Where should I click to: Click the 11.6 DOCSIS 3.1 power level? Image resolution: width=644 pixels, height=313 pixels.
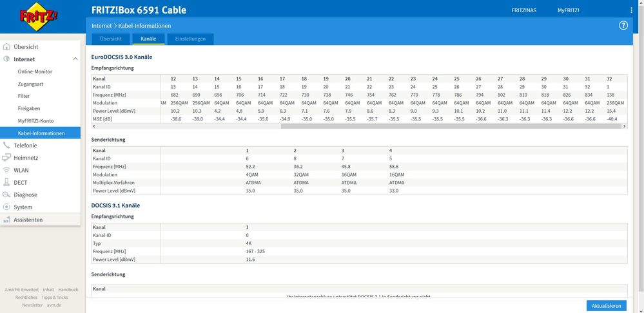250,260
